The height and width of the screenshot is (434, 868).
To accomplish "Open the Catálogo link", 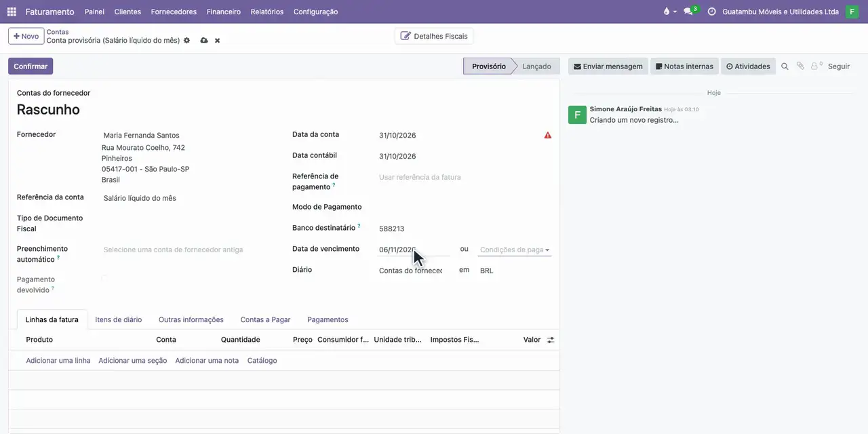I will [262, 360].
